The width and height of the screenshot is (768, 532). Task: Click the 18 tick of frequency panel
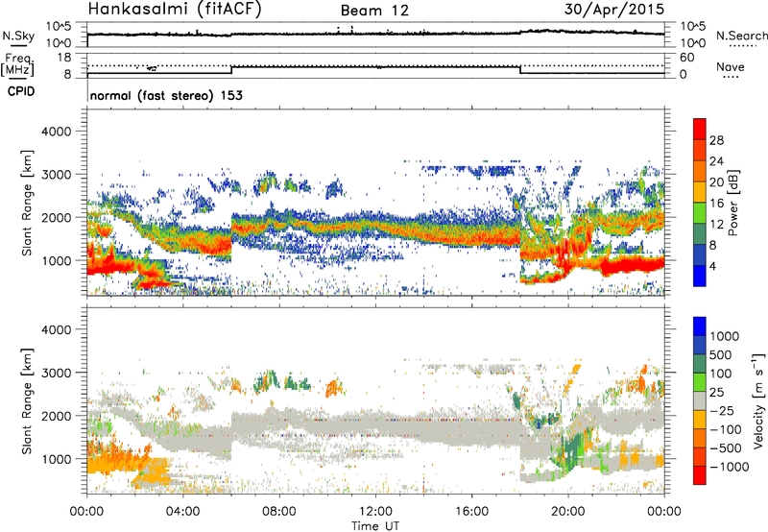[64, 58]
